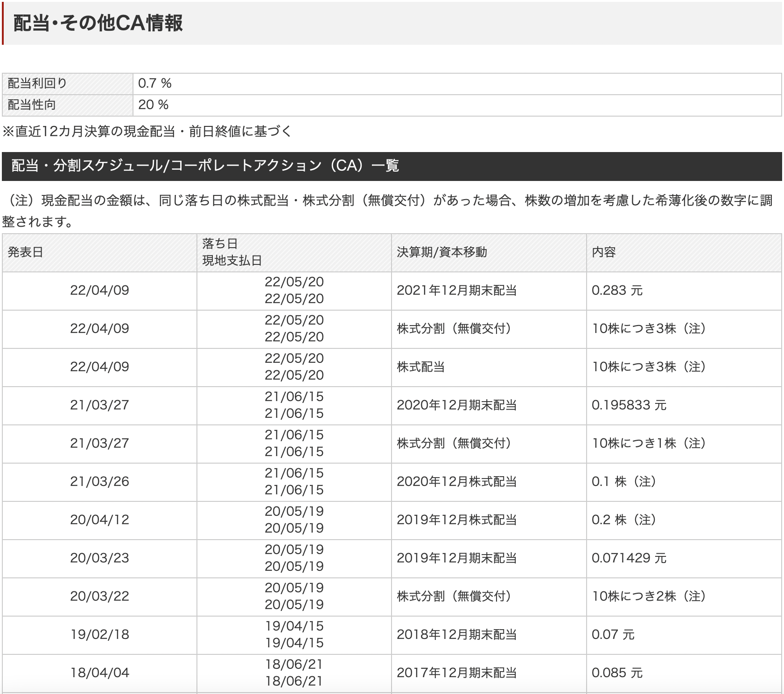This screenshot has height=694, width=784.
Task: Click the 内容 column header
Action: 684,252
